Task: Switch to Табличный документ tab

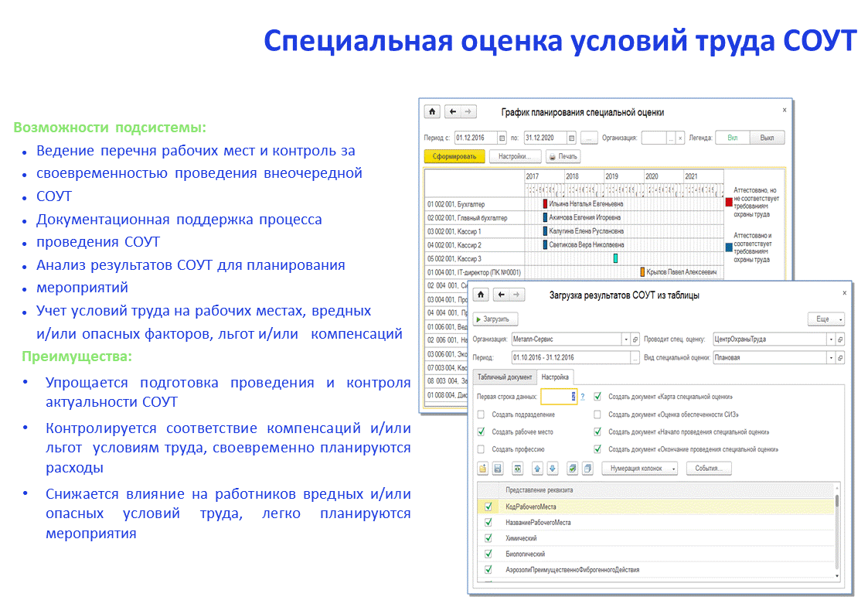Action: tap(505, 377)
